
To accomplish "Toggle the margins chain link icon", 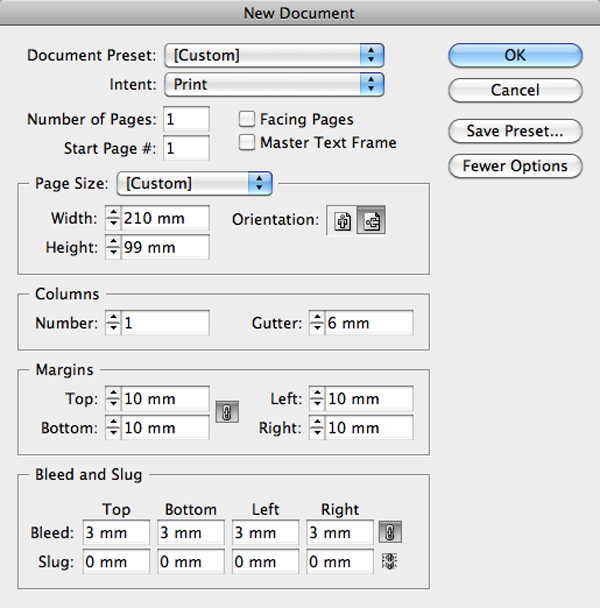I will click(227, 413).
